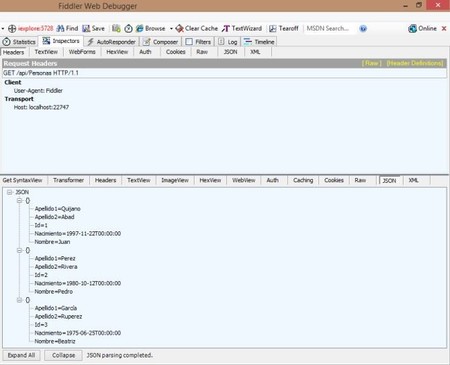Viewport: 450px width, 365px height.
Task: Select the Inspectors tab
Action: pos(61,41)
